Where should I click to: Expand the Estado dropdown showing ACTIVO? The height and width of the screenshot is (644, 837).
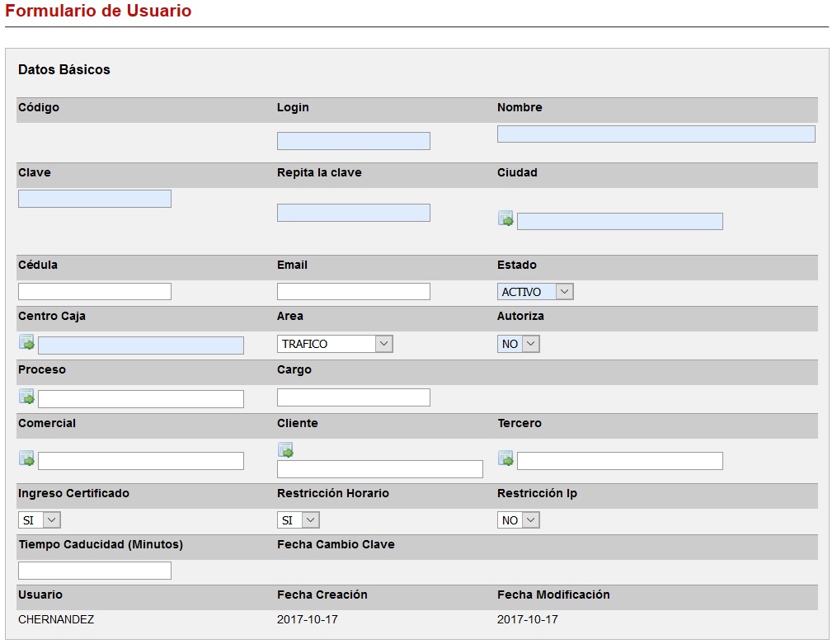pyautogui.click(x=535, y=292)
